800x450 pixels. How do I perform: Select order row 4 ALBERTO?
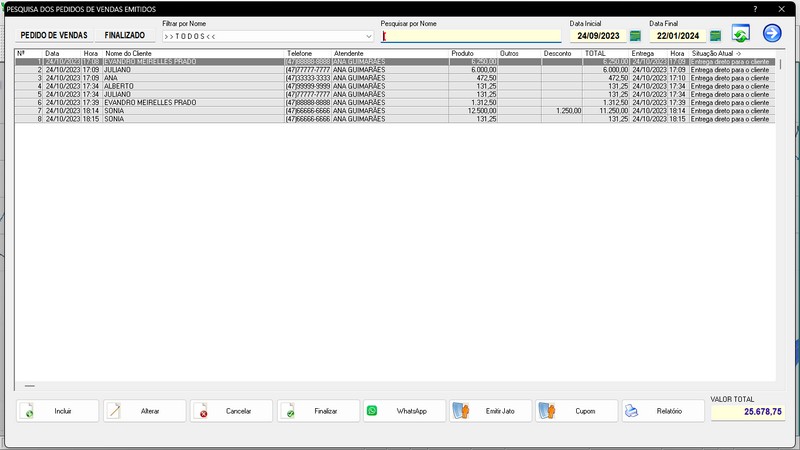point(395,86)
